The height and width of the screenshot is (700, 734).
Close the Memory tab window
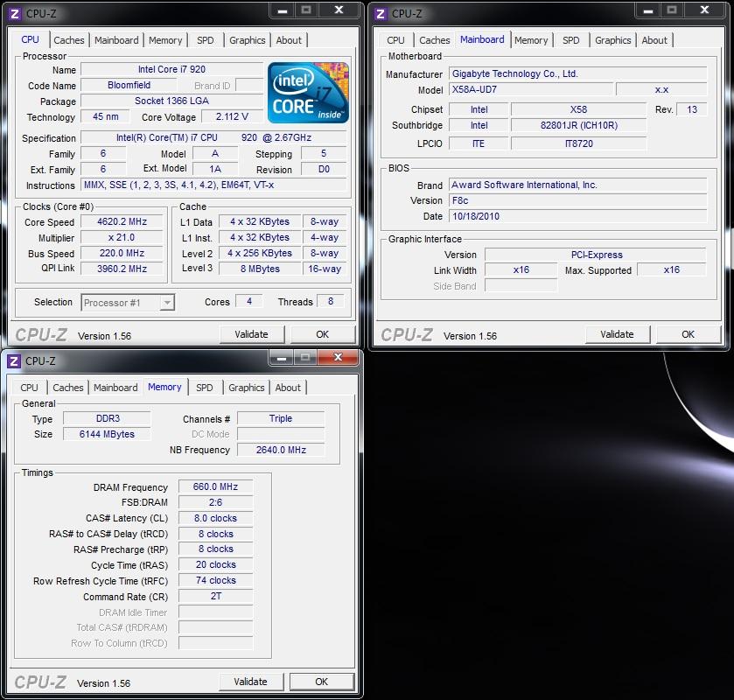pos(338,358)
